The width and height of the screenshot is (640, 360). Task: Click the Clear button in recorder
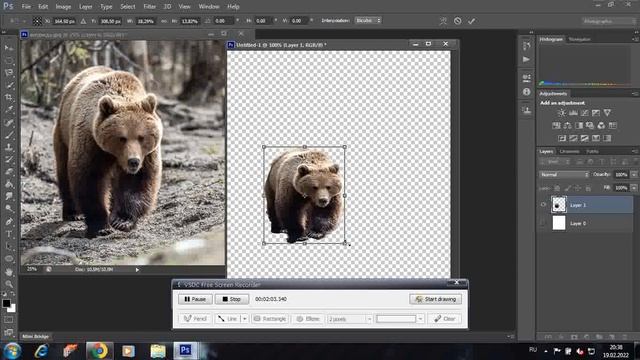pyautogui.click(x=445, y=319)
